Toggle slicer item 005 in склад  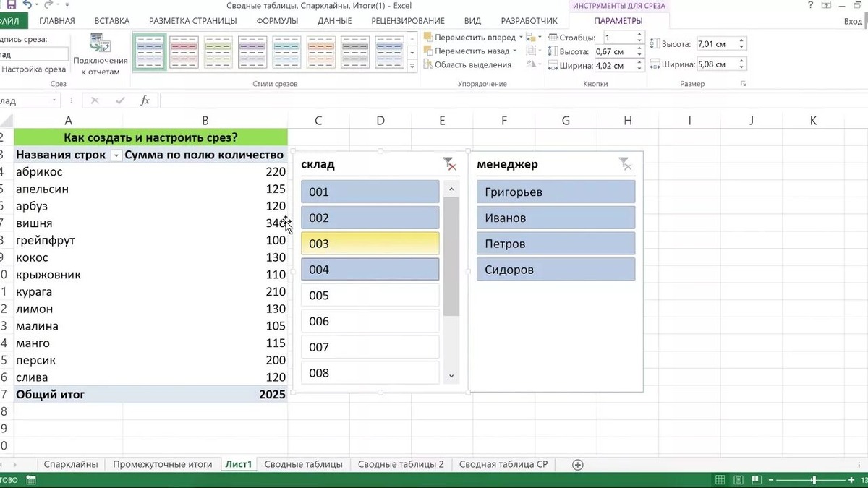tap(370, 295)
